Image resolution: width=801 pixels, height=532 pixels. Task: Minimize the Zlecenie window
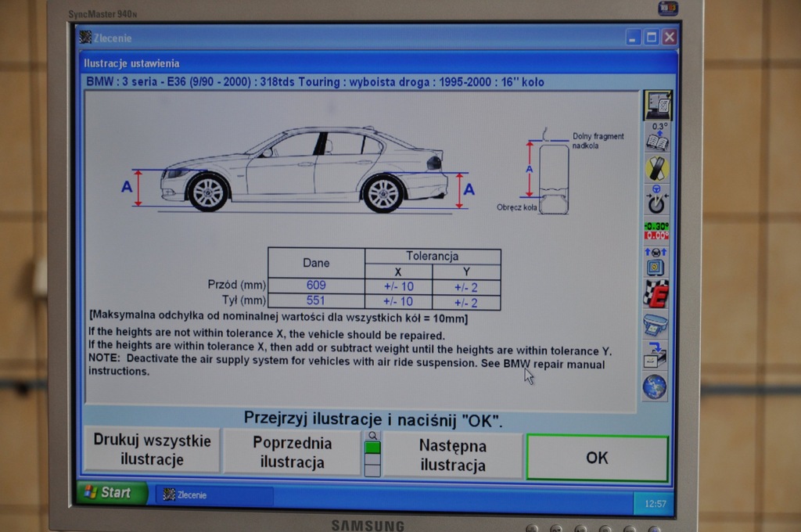[x=633, y=38]
